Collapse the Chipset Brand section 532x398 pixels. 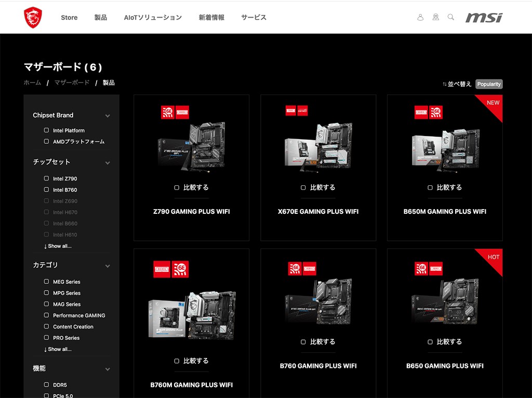[108, 116]
